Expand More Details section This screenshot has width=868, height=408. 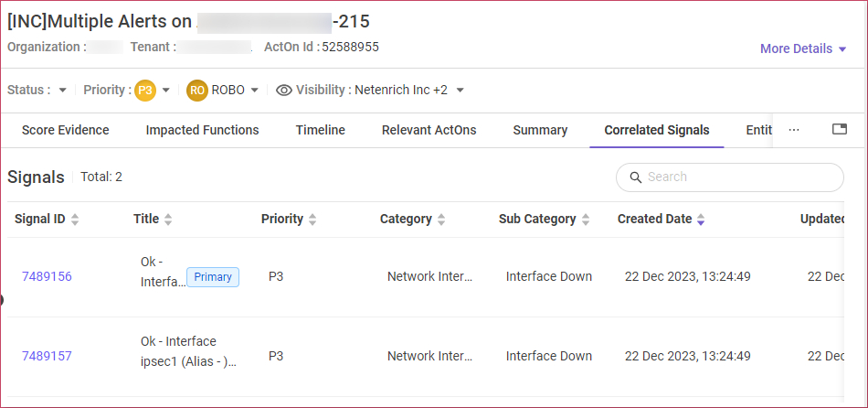804,48
